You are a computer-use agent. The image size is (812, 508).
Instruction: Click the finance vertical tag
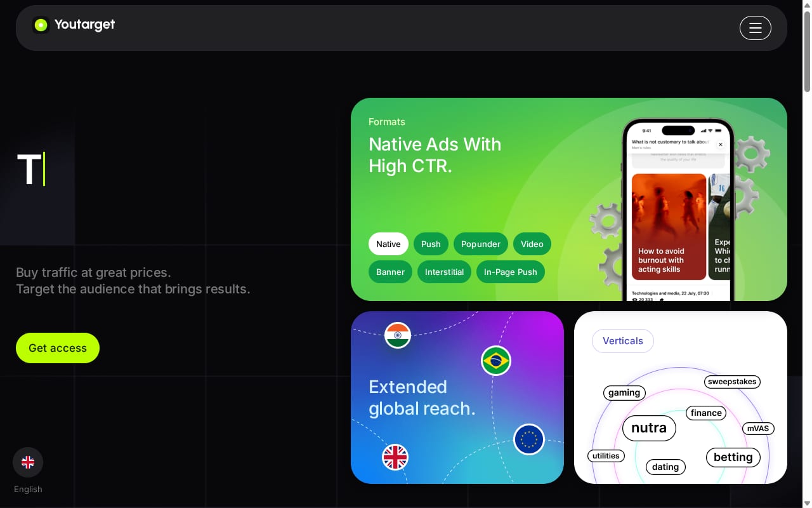tap(706, 413)
